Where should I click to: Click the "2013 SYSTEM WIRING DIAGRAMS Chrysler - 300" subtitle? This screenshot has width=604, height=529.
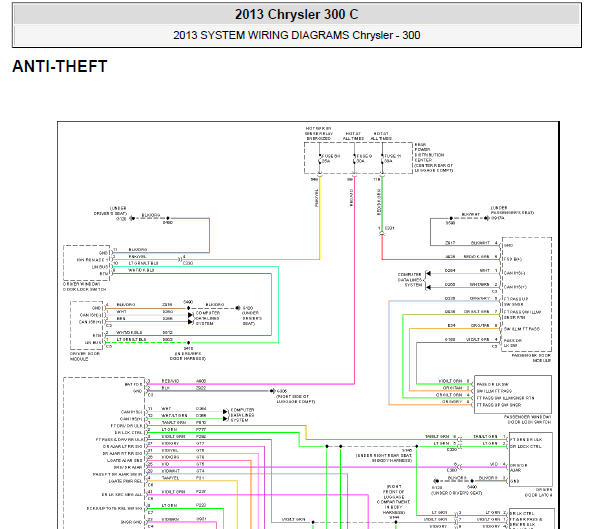click(x=297, y=35)
